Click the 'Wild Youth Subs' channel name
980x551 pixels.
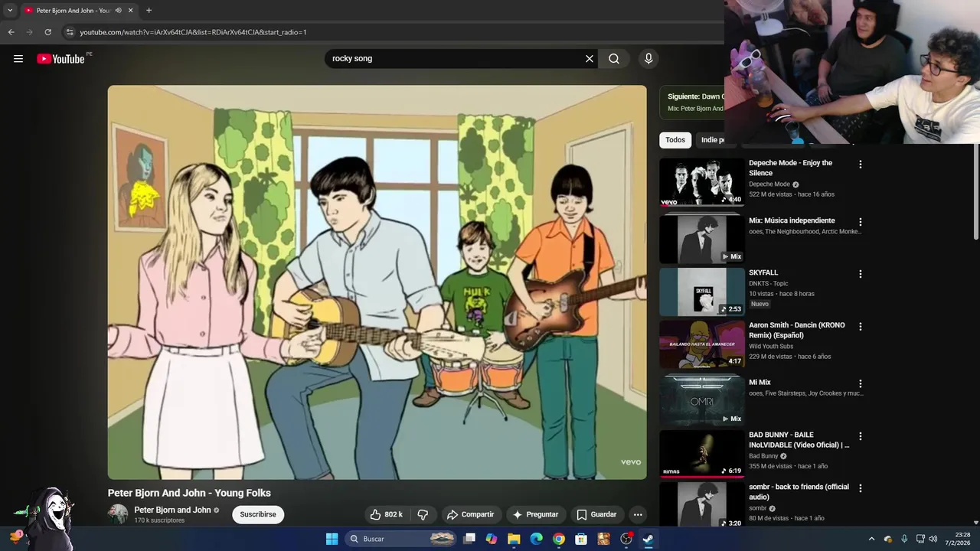(771, 346)
